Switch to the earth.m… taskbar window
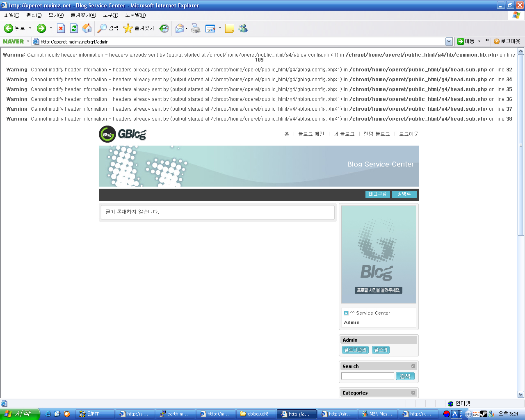Image resolution: width=525 pixels, height=420 pixels. pyautogui.click(x=176, y=414)
